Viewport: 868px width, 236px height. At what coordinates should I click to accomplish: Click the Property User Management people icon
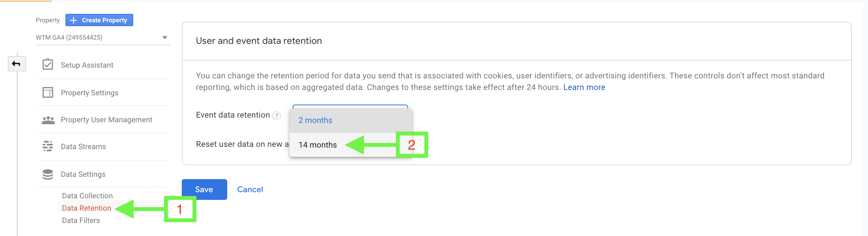point(48,120)
